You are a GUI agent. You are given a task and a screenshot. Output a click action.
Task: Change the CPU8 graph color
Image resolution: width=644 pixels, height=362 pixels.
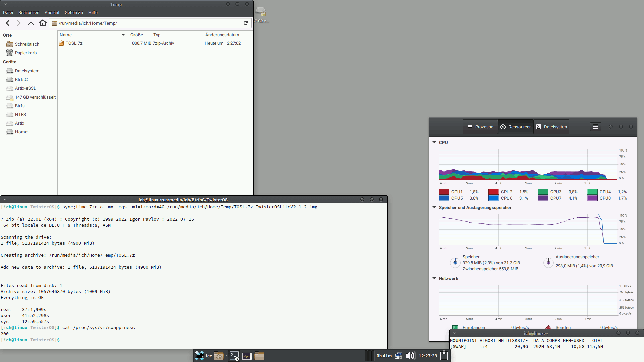pos(592,198)
